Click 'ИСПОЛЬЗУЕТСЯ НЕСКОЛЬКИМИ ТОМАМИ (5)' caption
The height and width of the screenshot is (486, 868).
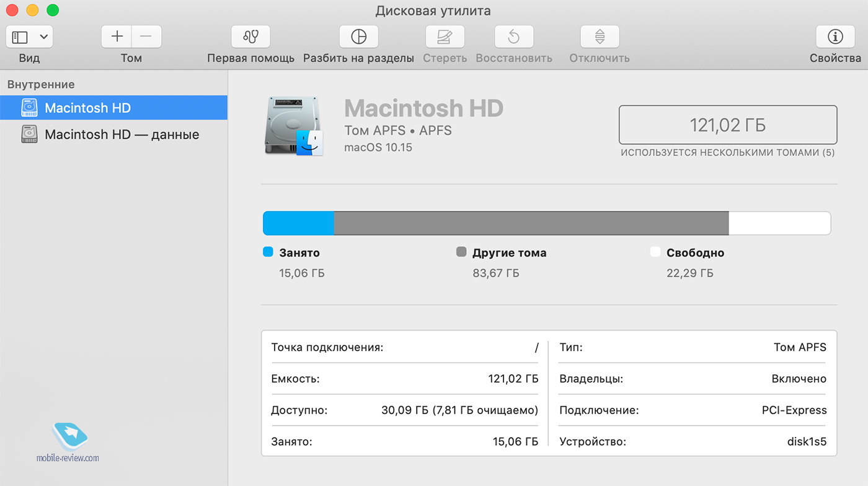(x=728, y=152)
